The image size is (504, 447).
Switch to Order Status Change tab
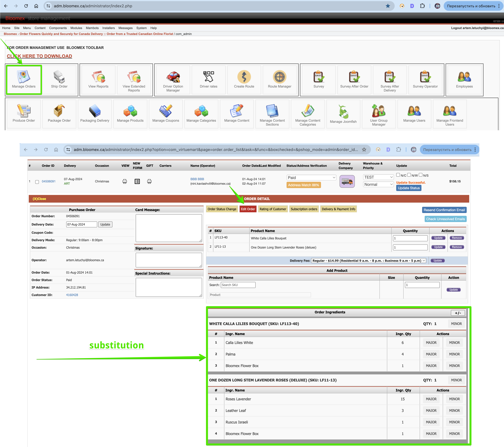[222, 209]
